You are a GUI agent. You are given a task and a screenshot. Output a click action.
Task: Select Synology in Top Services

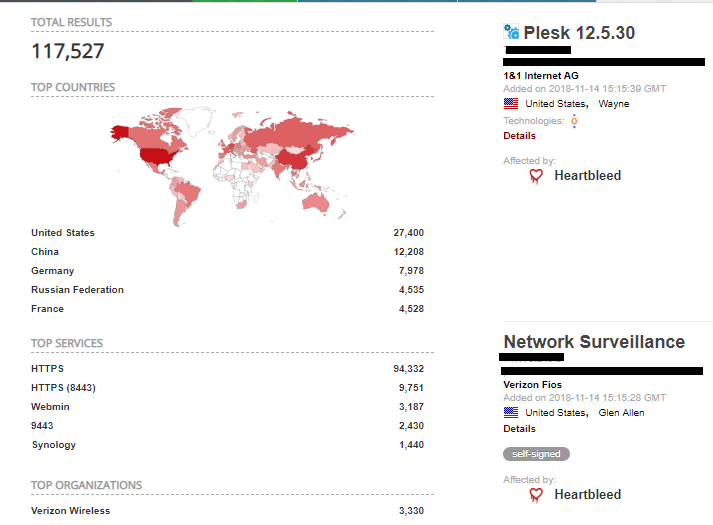53,445
